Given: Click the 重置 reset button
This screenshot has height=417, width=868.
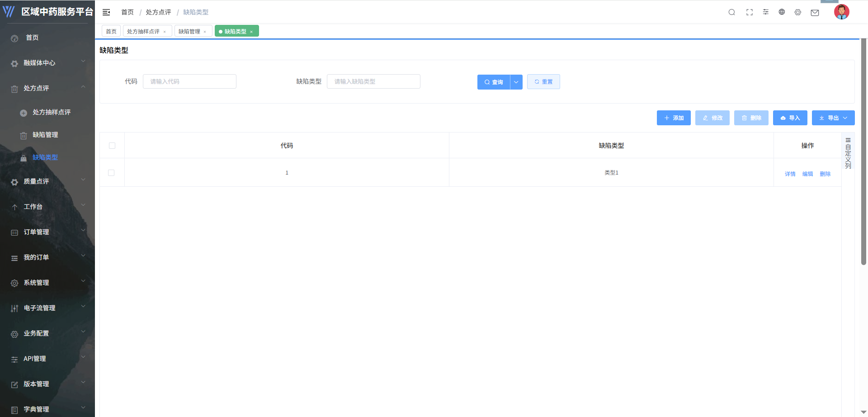Looking at the screenshot, I should click(543, 82).
